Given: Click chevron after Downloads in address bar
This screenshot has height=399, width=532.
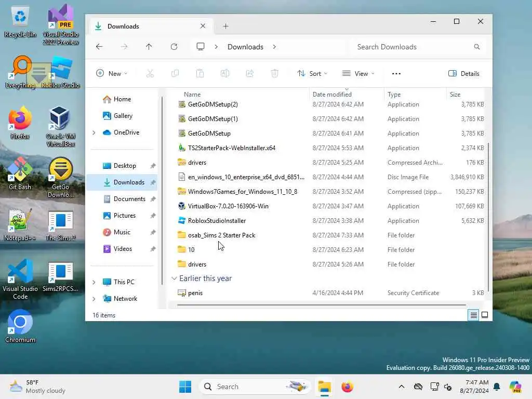Looking at the screenshot, I should tap(274, 47).
